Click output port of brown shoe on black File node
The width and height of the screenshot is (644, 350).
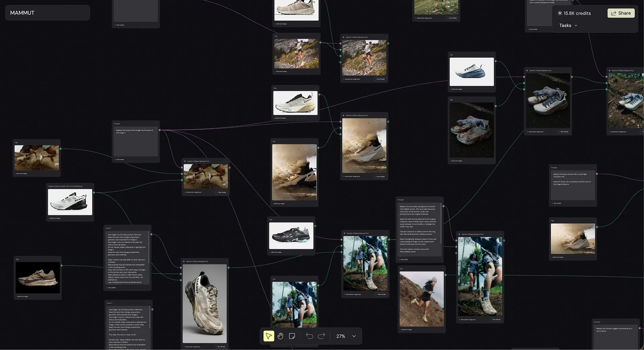[61, 266]
